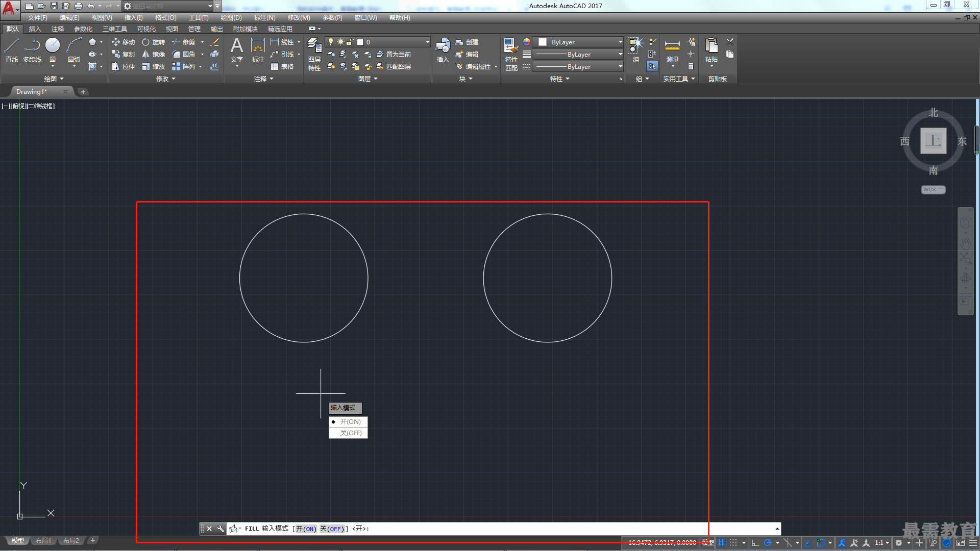This screenshot has height=551, width=980.
Task: Insert a Table (表格)
Action: 282,67
